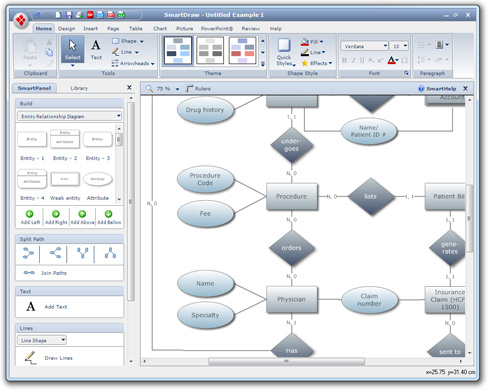Toggle Italic formatting in Font group

click(353, 60)
